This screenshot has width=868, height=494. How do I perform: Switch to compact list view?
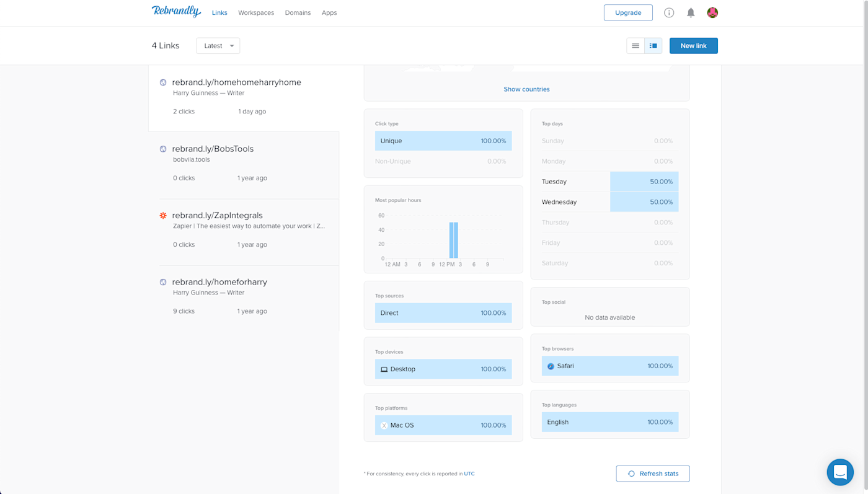coord(635,46)
